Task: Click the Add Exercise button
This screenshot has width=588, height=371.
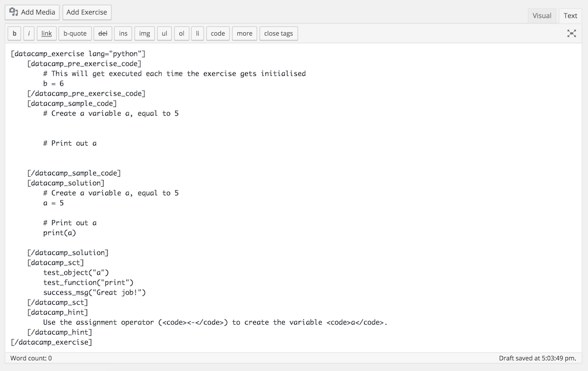Action: 87,12
